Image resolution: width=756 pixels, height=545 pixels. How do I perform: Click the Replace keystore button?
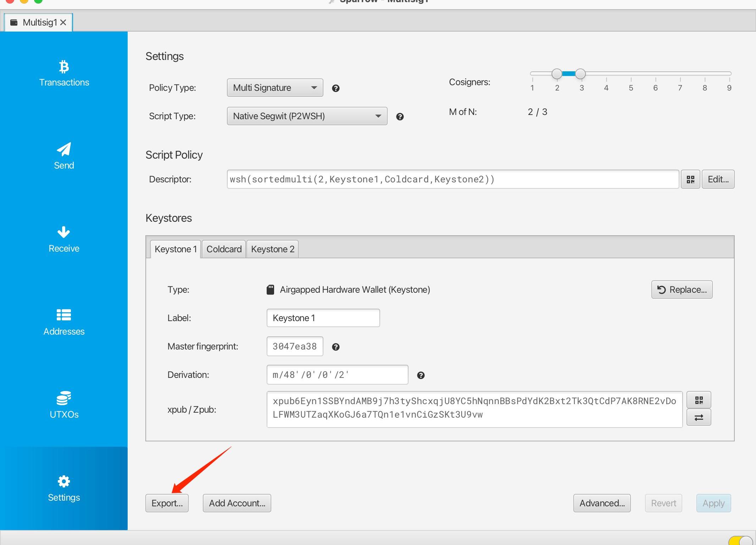tap(682, 290)
